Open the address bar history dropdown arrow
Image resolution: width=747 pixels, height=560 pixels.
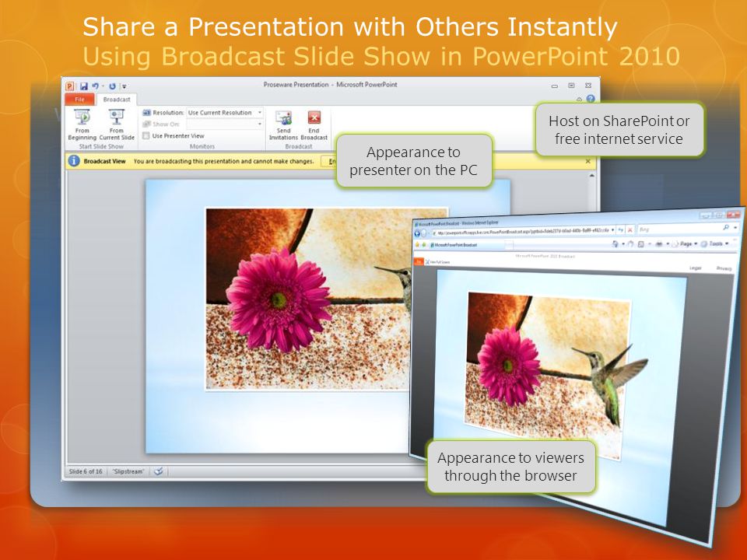[612, 230]
